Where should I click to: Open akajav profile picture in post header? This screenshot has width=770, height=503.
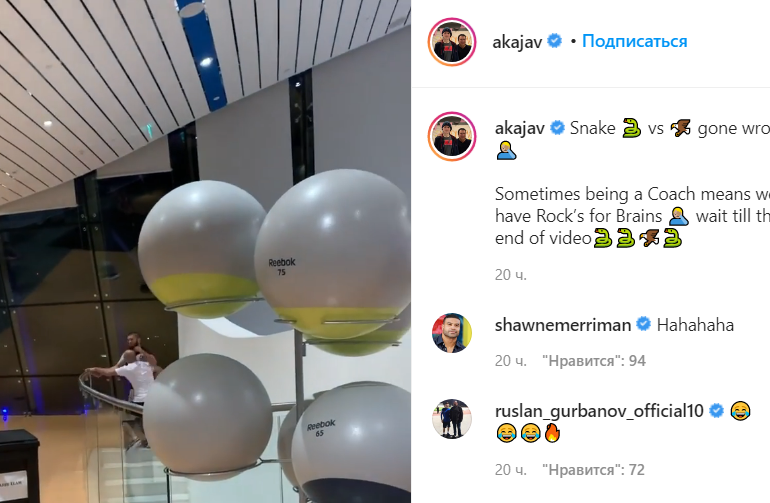click(452, 42)
